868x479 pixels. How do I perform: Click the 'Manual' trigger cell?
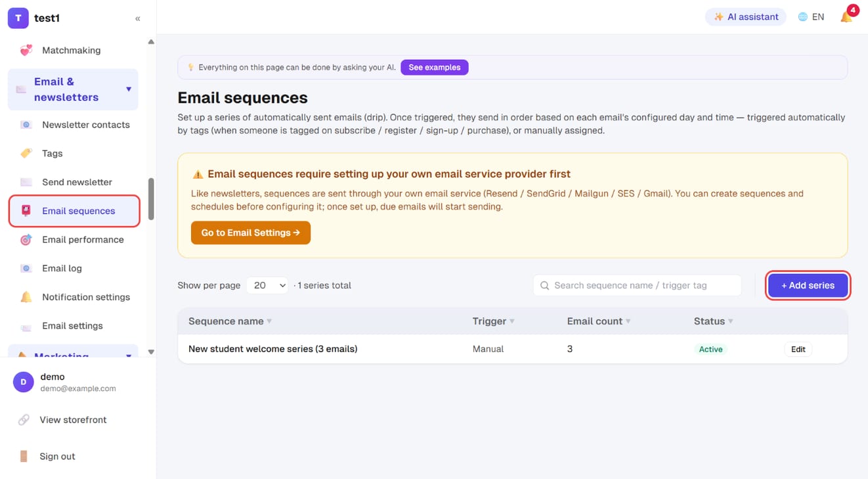pos(488,349)
